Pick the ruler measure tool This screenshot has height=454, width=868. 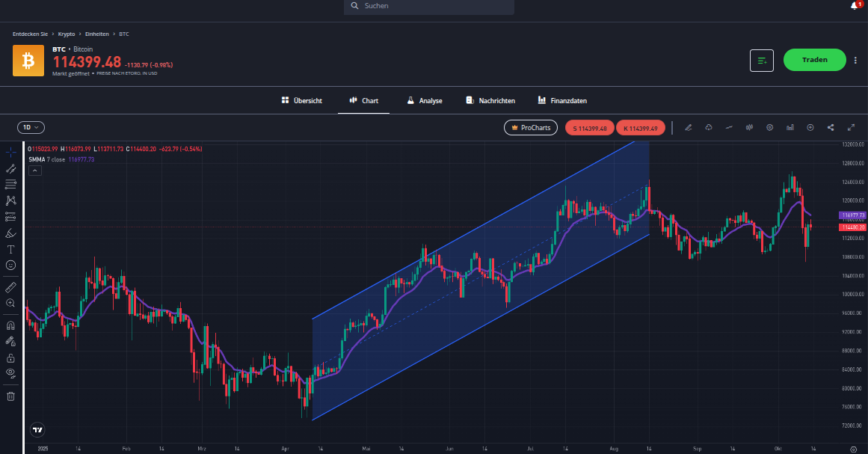coord(10,287)
